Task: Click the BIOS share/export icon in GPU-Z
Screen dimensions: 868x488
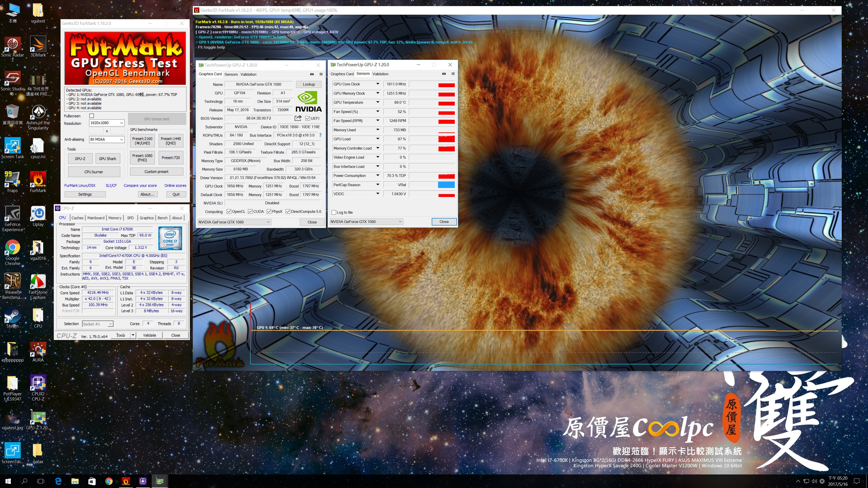Action: [298, 118]
